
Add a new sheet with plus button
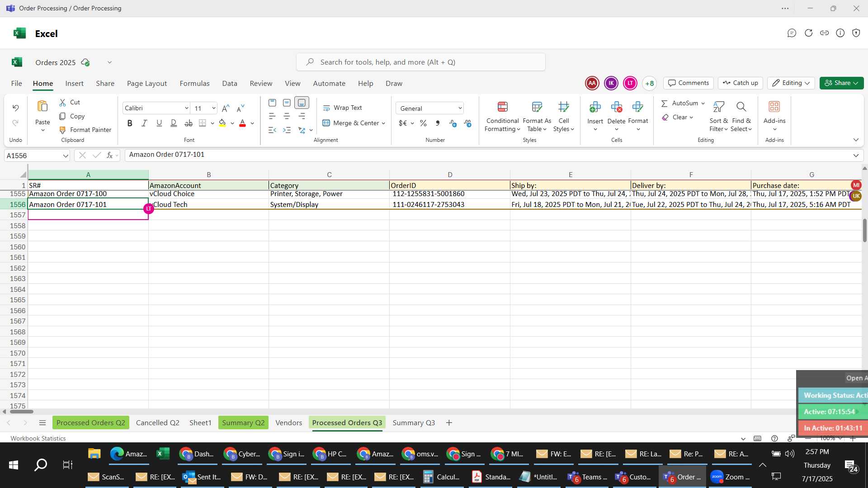(449, 422)
